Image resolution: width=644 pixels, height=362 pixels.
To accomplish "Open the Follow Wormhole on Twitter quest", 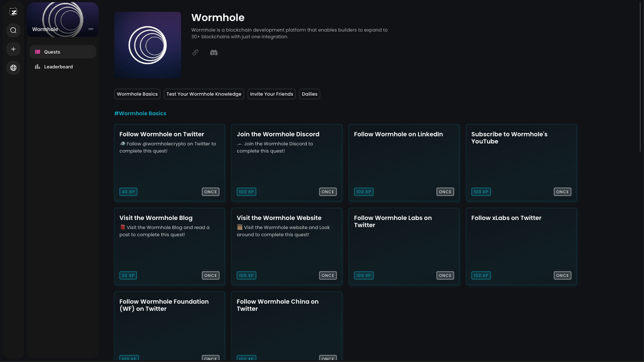I will click(169, 163).
